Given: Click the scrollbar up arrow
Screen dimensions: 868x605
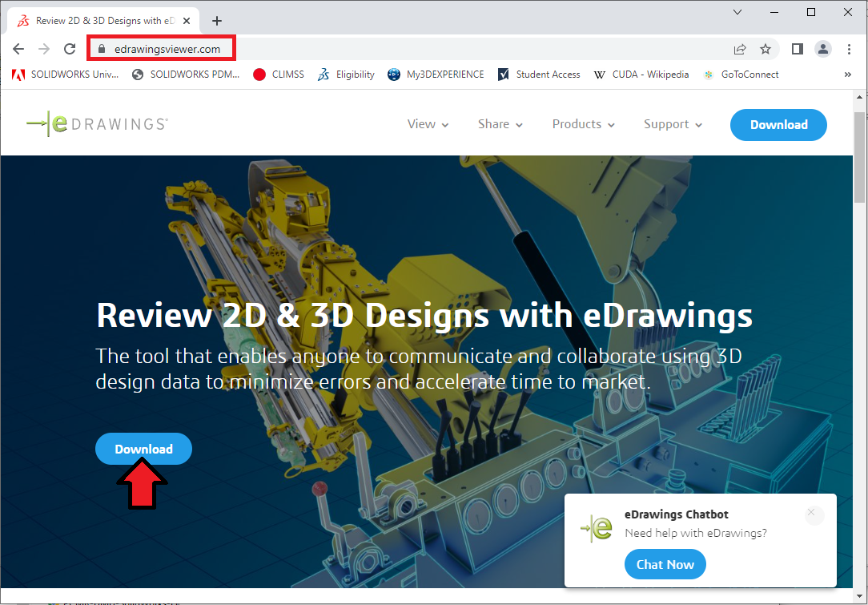Looking at the screenshot, I should 859,96.
